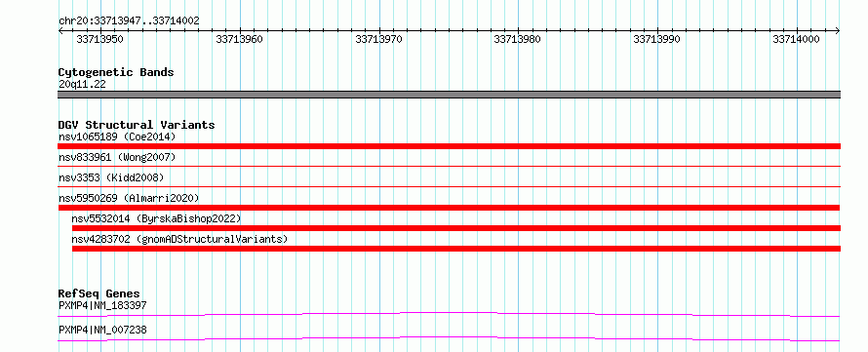Open variant nsv5532014 (ByrskaBishop2022) label
868x352 pixels.
point(157,218)
